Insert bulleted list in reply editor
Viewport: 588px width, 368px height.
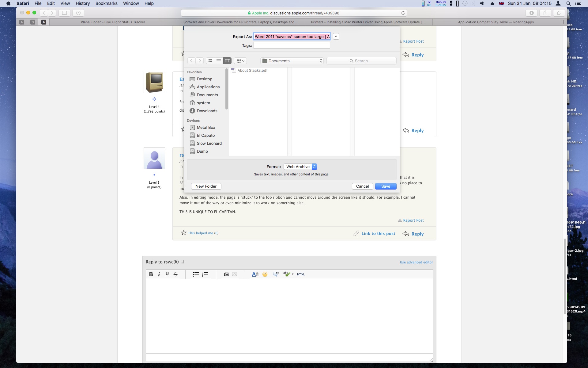point(195,274)
